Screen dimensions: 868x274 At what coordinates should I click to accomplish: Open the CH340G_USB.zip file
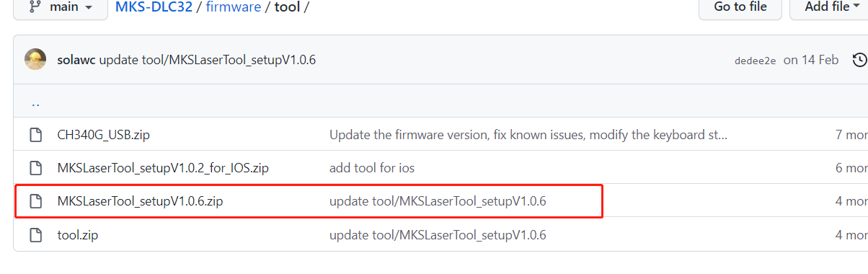click(104, 135)
